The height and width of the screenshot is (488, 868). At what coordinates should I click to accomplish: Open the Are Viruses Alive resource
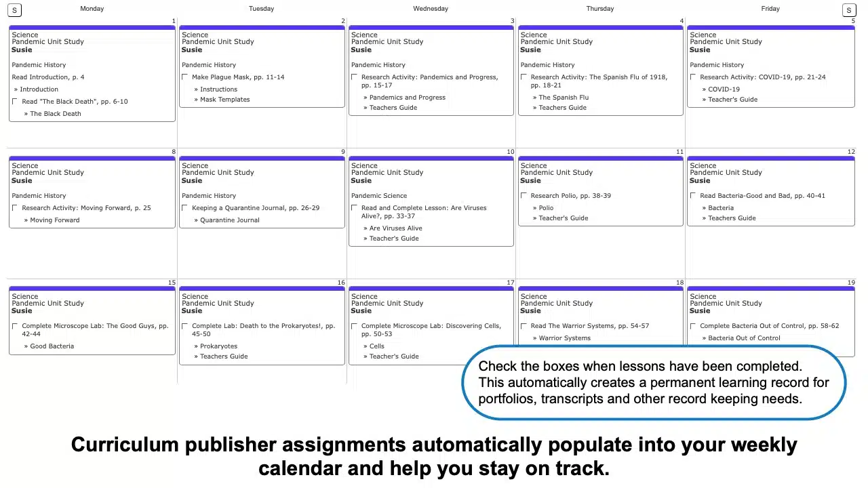coord(395,228)
